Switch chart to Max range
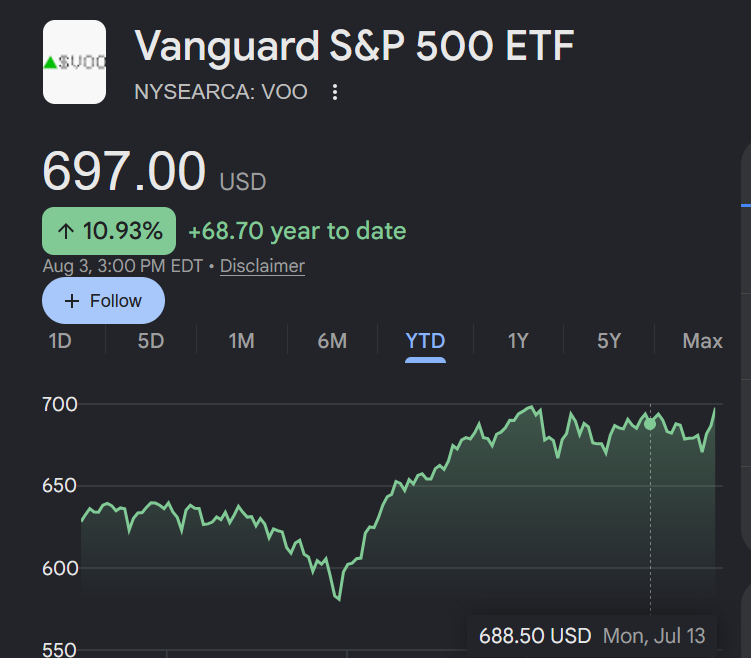This screenshot has width=751, height=658. 702,341
